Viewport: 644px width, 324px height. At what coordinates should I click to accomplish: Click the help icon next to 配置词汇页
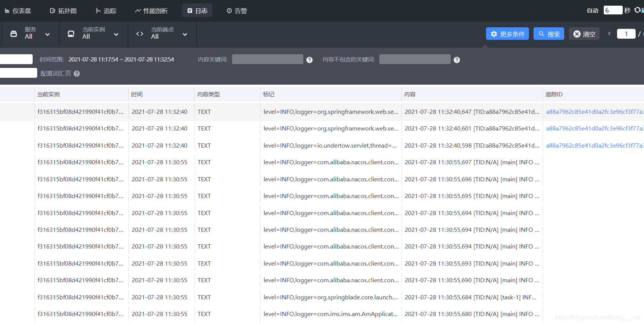coord(77,74)
